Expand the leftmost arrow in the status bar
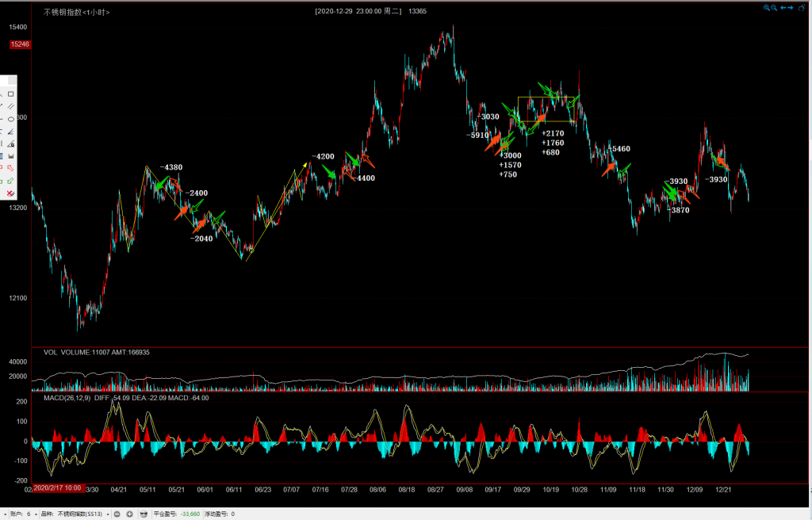The width and height of the screenshot is (812, 520). (x=5, y=514)
